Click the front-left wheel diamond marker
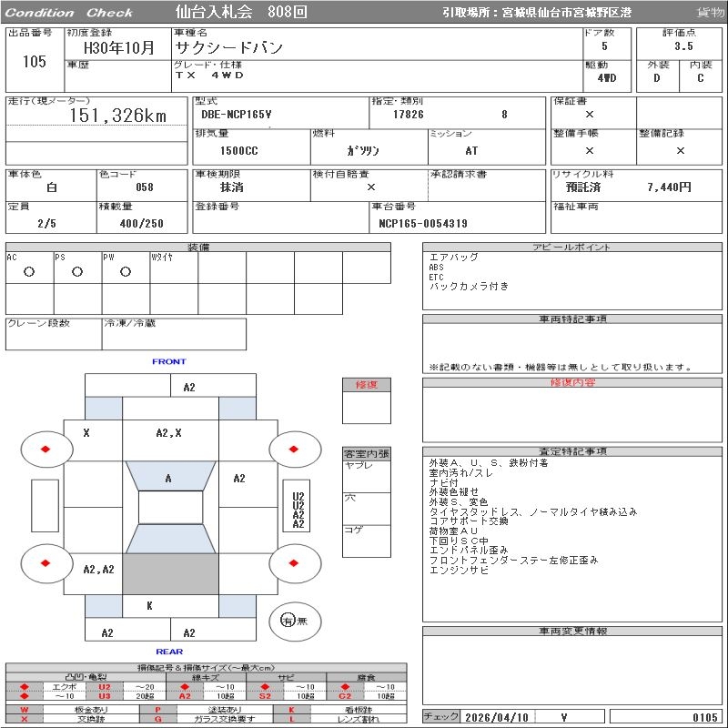The width and height of the screenshot is (728, 728). pyautogui.click(x=45, y=450)
